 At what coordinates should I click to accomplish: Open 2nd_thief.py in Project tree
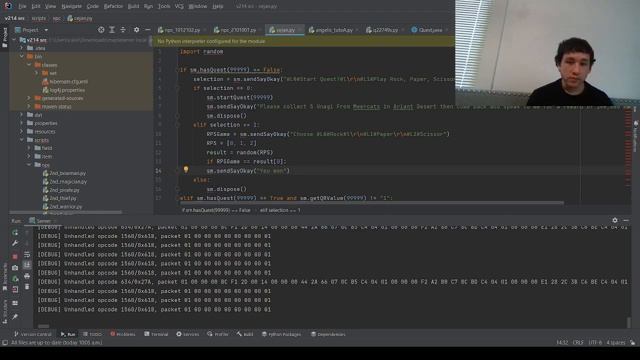point(60,198)
